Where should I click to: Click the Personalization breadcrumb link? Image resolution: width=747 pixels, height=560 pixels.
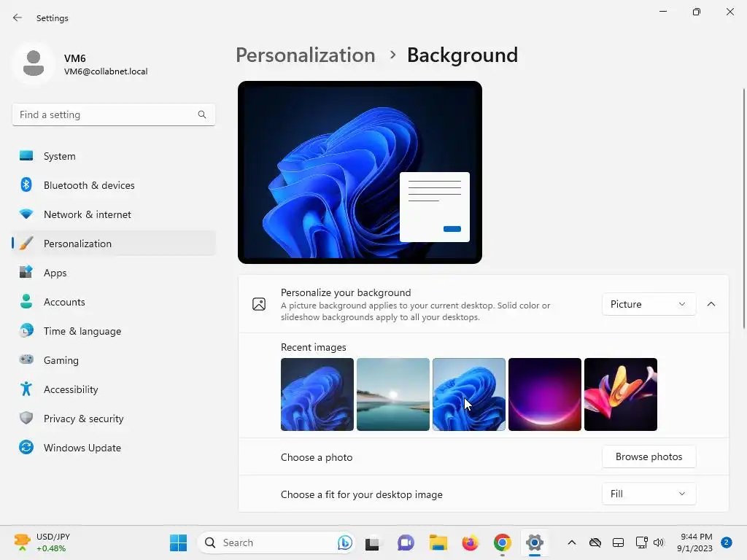point(306,55)
